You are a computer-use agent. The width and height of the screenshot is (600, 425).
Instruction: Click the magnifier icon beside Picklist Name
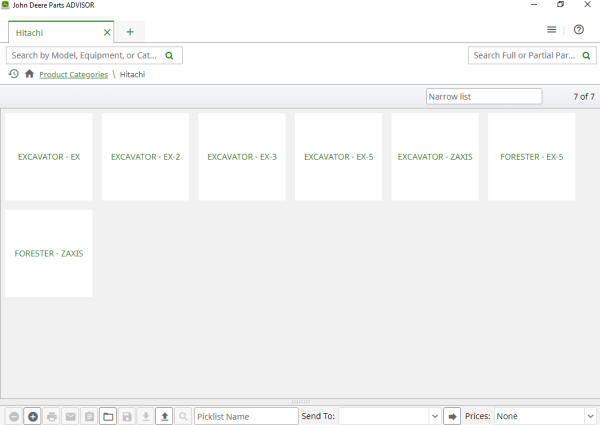click(x=183, y=416)
